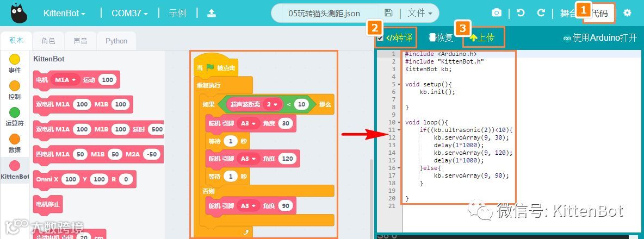Open the 示例 examples menu
The height and width of the screenshot is (239, 644).
177,13
